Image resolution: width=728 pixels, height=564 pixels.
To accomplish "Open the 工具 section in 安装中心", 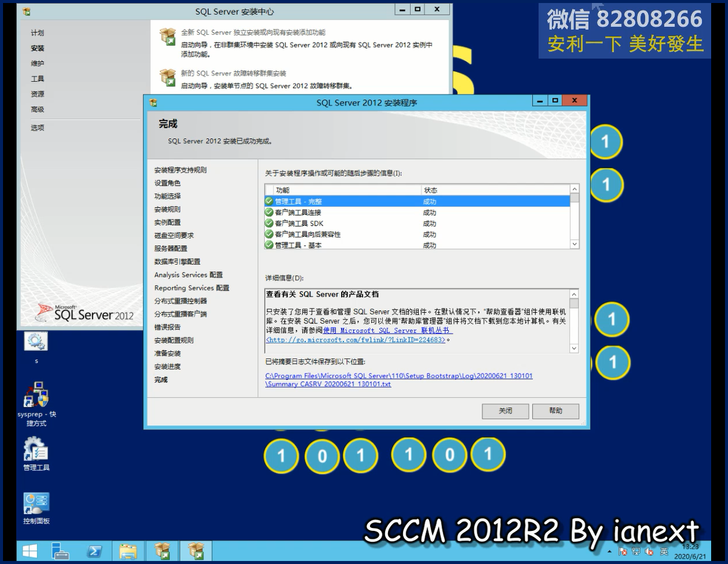I will coord(37,79).
